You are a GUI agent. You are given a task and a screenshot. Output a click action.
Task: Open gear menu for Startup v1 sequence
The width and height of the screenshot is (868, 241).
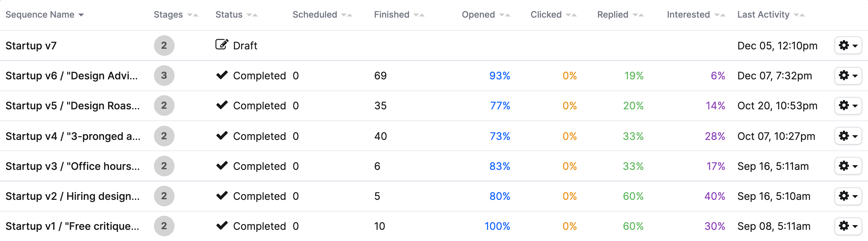coord(848,226)
